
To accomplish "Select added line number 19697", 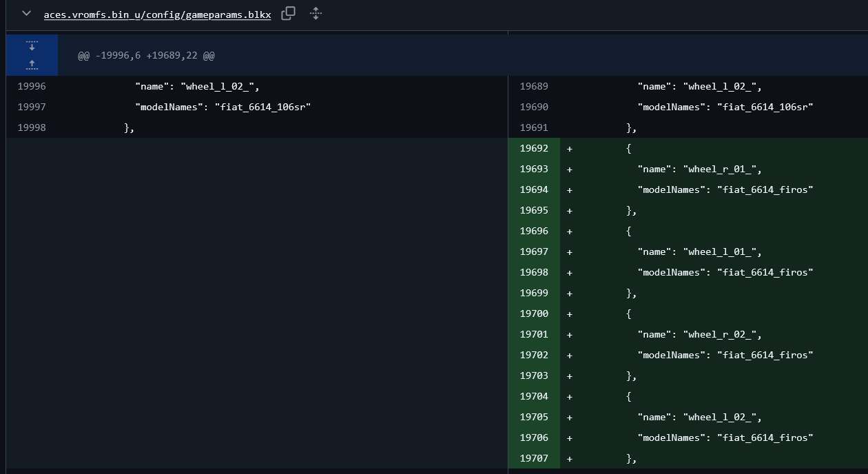I will click(x=534, y=251).
